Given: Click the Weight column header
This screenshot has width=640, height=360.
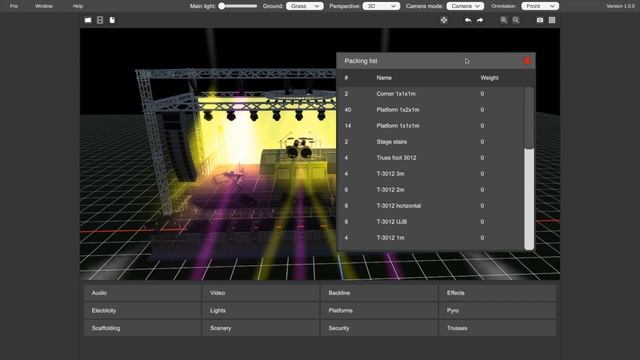Looking at the screenshot, I should pos(489,78).
